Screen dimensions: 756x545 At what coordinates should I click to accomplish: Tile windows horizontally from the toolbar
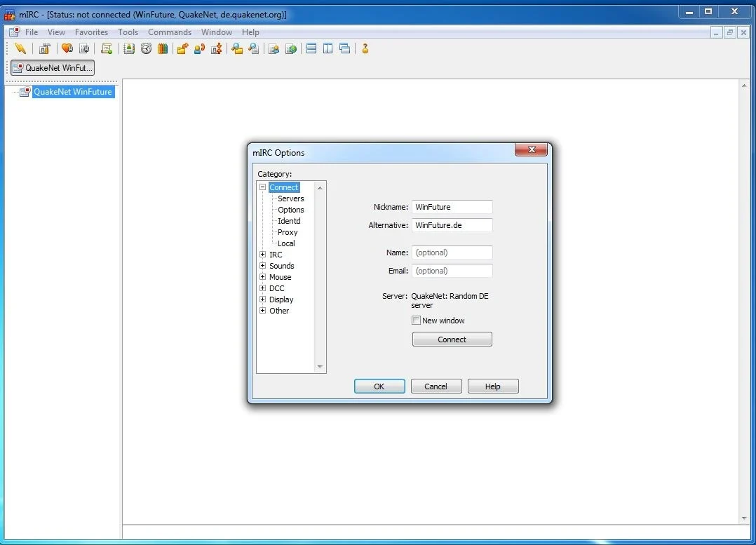coord(311,48)
